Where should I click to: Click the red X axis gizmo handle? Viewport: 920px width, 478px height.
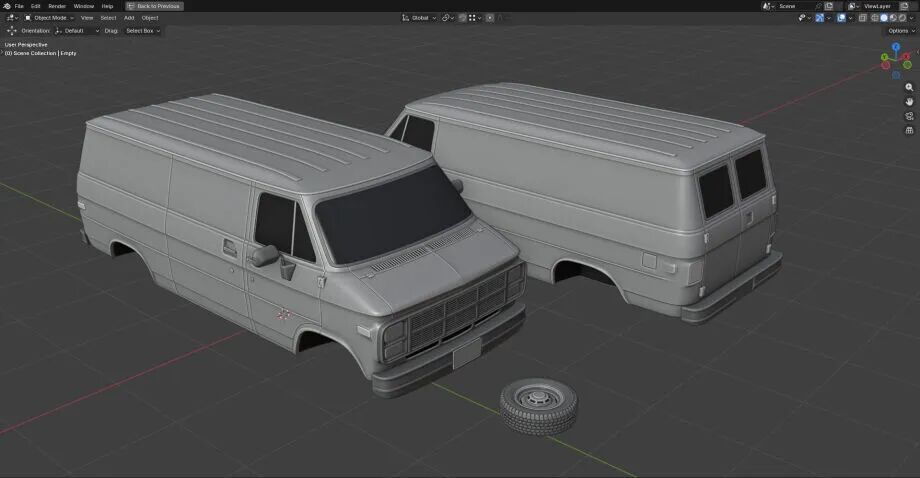906,57
